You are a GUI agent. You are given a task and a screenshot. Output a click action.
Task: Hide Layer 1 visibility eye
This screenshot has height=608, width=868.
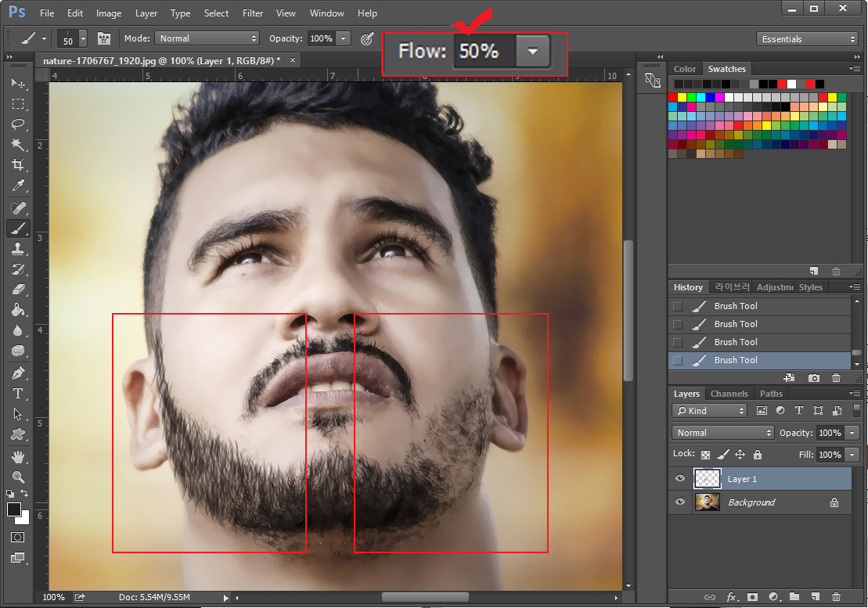pos(680,479)
